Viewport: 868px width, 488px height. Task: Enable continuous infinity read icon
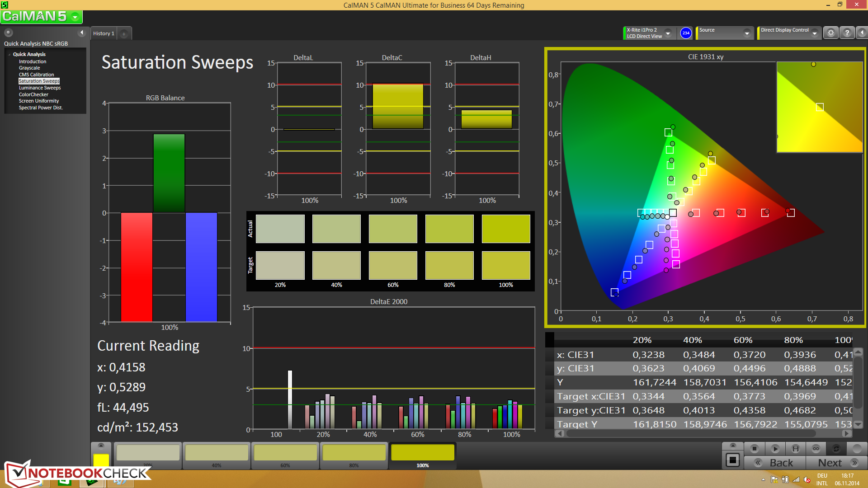tap(816, 449)
